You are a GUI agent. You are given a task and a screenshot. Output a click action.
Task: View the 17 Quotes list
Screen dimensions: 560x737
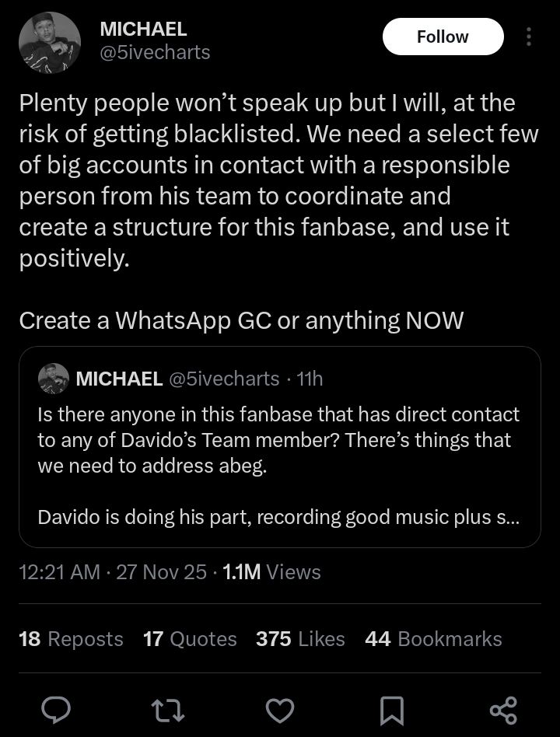tap(190, 639)
